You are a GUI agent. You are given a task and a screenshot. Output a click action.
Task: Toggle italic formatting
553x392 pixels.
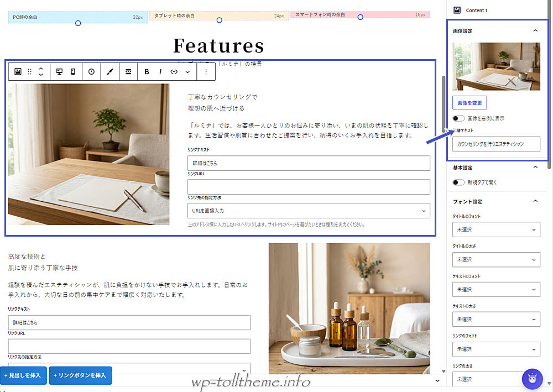pos(160,71)
